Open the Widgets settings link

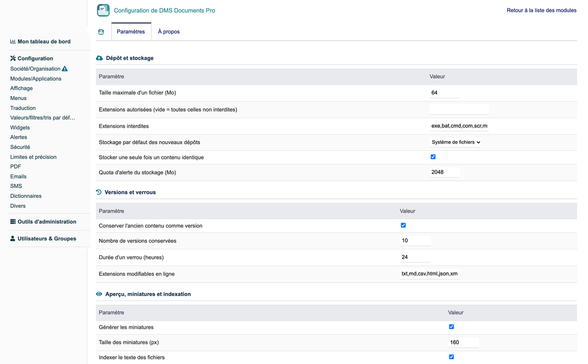click(20, 127)
